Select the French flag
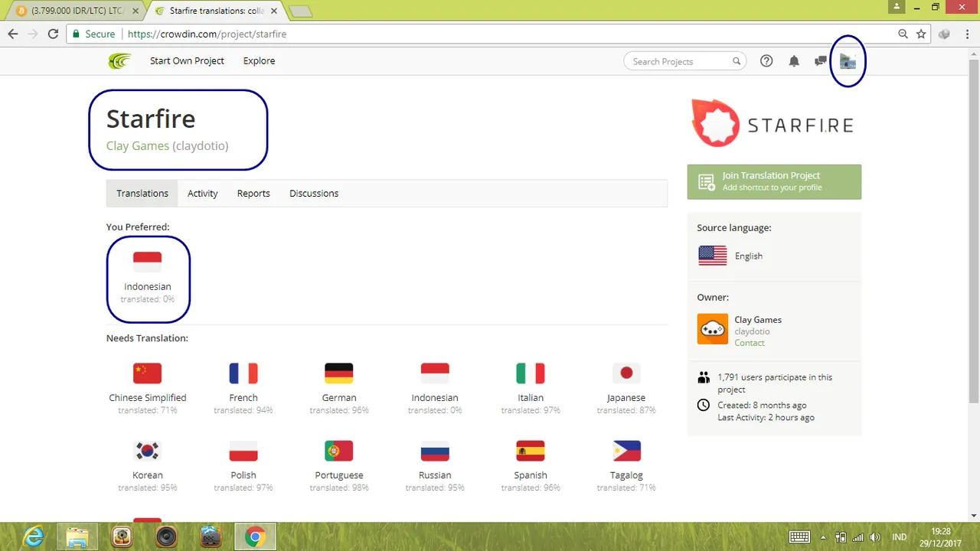The image size is (980, 551). 243,373
